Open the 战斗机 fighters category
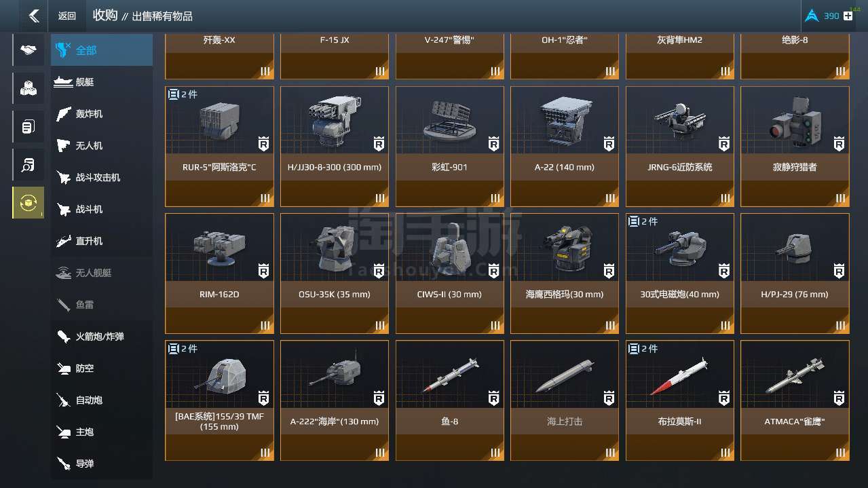The height and width of the screenshot is (488, 868). [102, 209]
